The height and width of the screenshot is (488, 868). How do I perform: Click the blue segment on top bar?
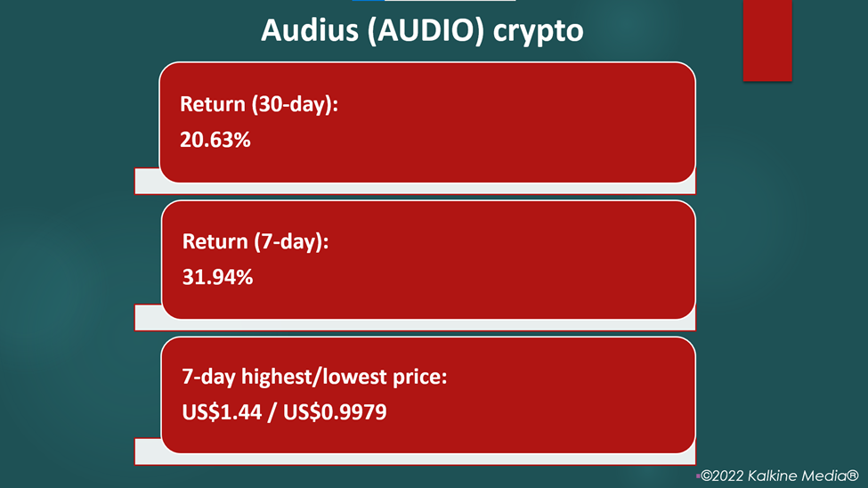[x=369, y=1]
